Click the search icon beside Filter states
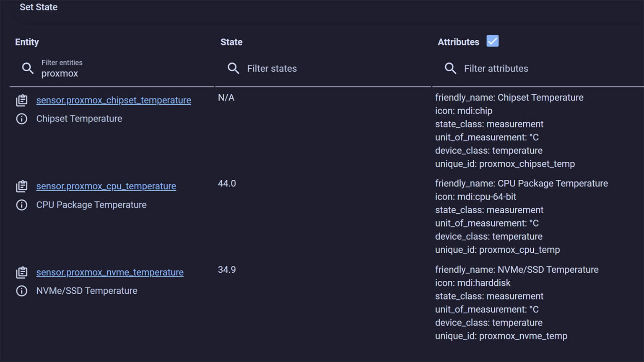 pyautogui.click(x=234, y=68)
